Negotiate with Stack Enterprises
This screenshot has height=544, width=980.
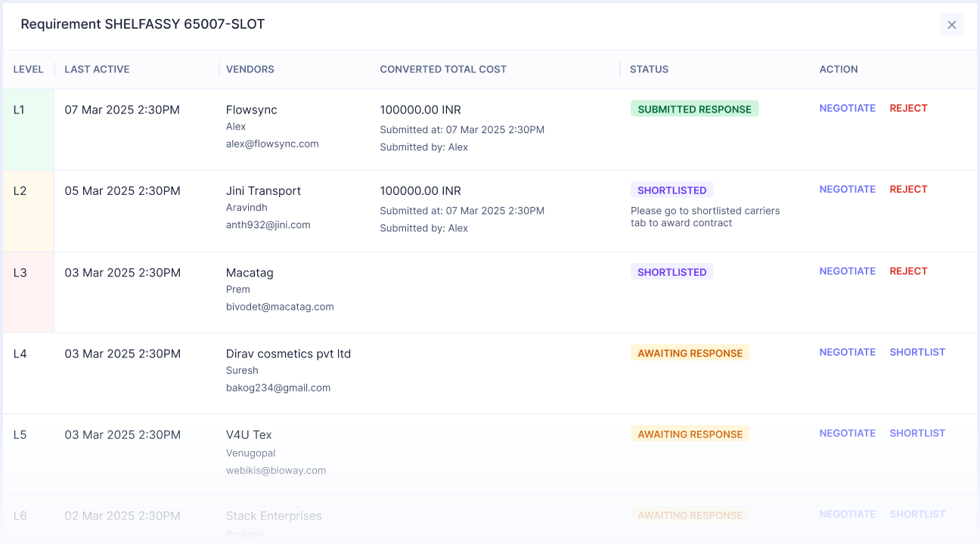point(847,514)
